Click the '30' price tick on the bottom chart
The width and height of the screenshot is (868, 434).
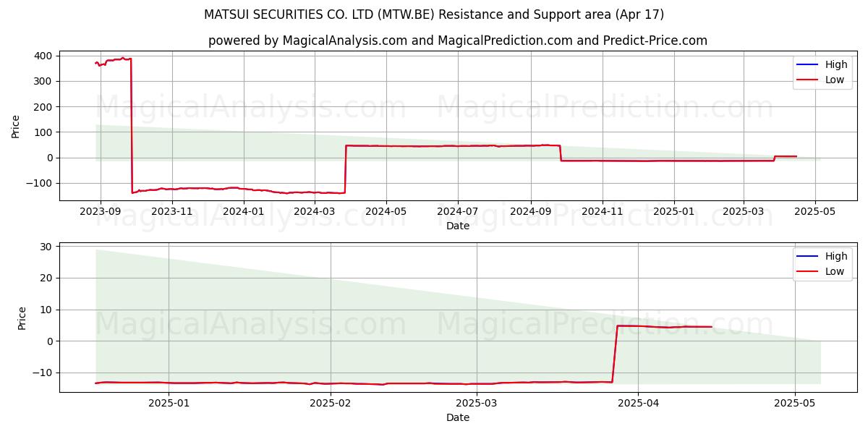point(46,247)
